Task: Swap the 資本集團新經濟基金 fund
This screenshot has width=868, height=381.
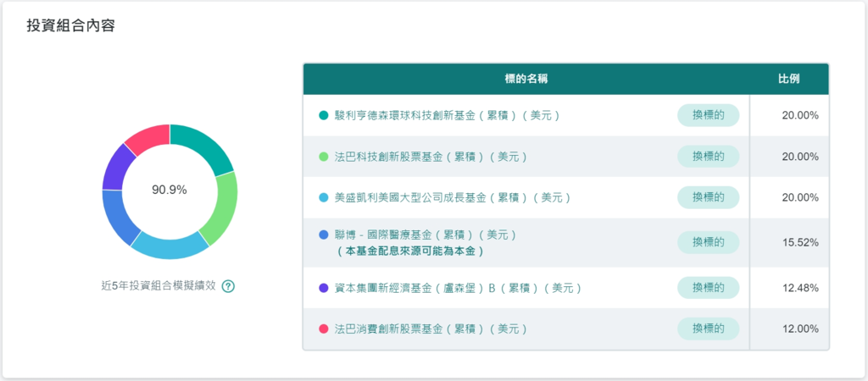Action: (709, 288)
